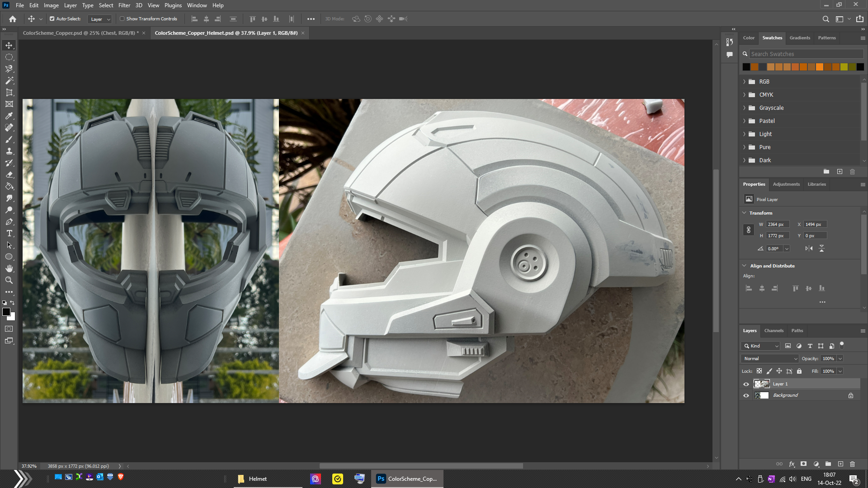Image resolution: width=868 pixels, height=488 pixels.
Task: Open the Normal blend mode dropdown
Action: pos(770,358)
